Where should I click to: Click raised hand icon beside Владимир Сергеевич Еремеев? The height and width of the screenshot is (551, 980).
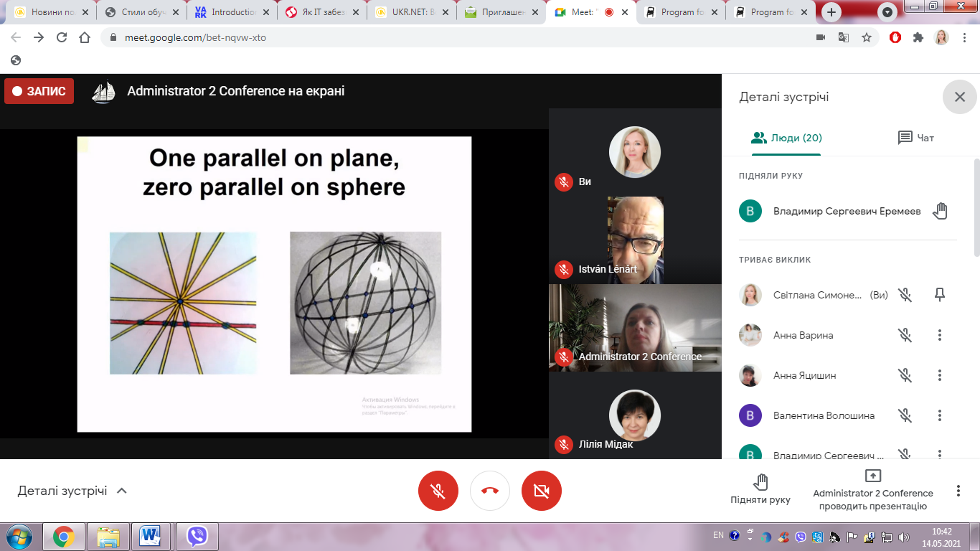tap(940, 211)
